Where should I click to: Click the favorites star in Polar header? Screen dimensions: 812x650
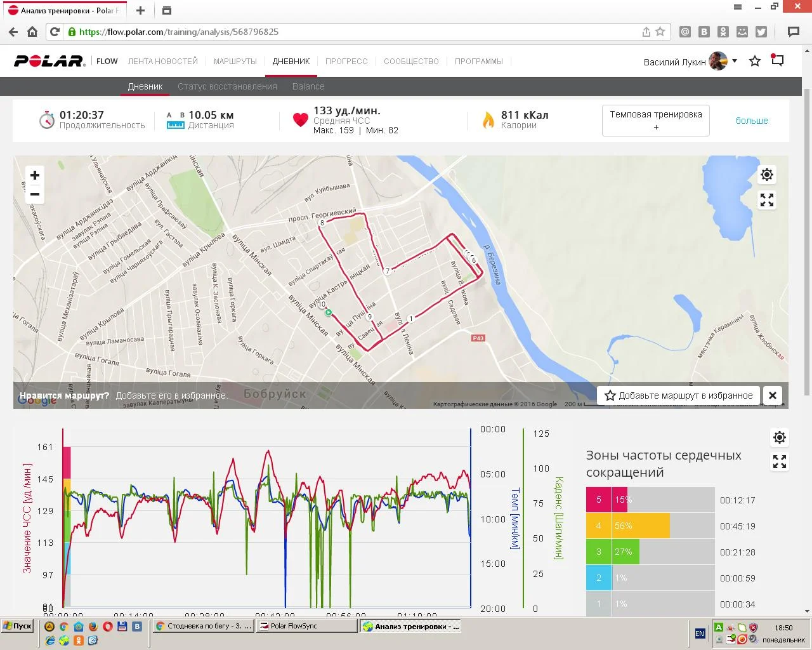pos(755,62)
